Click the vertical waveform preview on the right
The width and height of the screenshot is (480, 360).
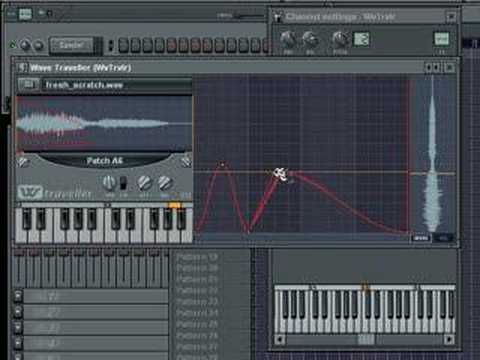click(x=432, y=155)
